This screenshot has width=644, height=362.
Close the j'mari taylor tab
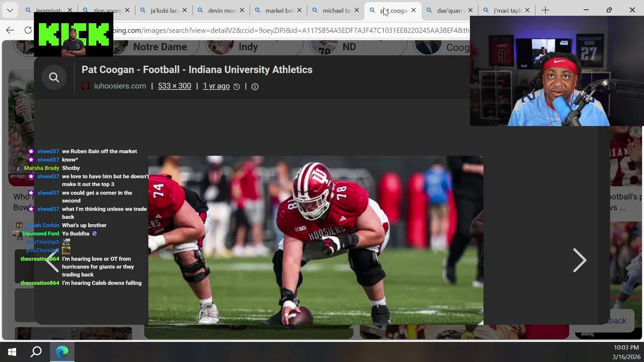tap(527, 10)
